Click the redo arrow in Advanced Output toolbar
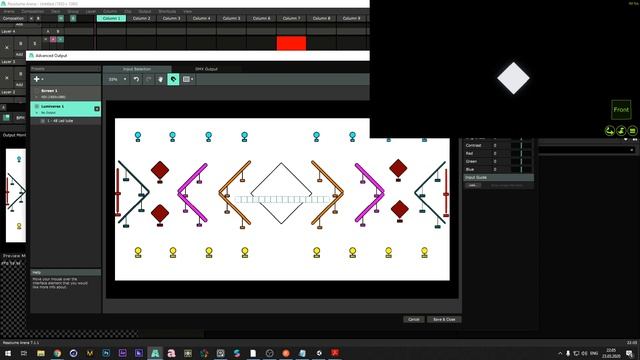 point(149,79)
